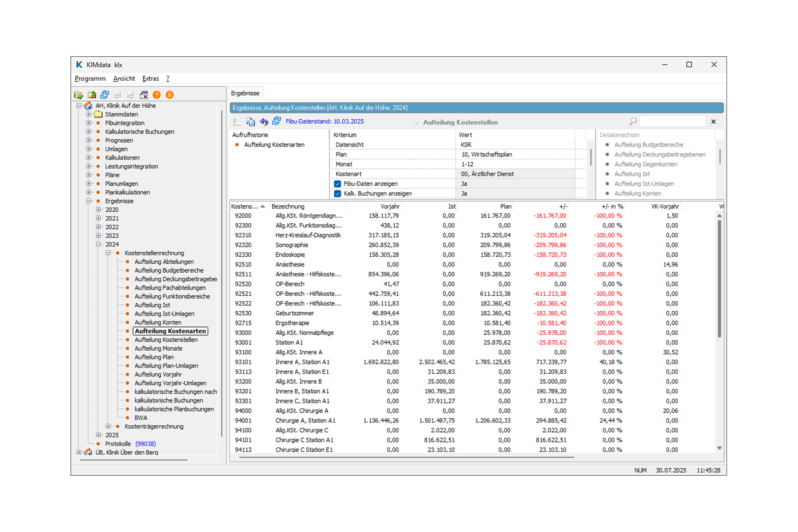798x532 pixels.
Task: Open Aufteilung Kostenarten in Aufrufhistorie
Action: pyautogui.click(x=274, y=145)
